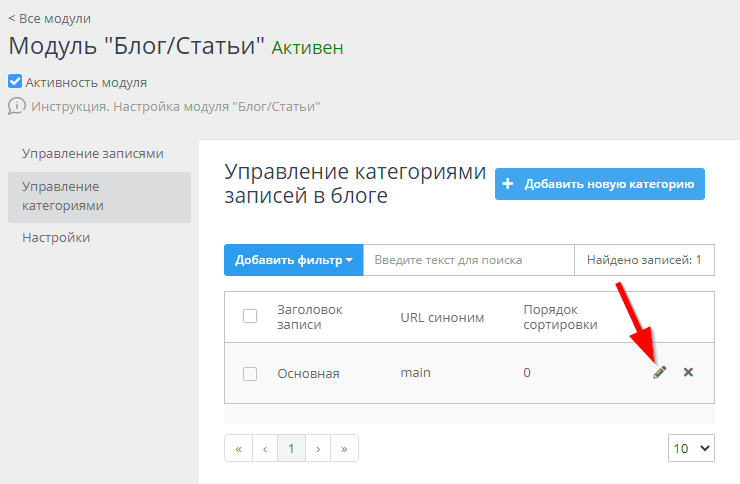Image resolution: width=740 pixels, height=484 pixels.
Task: Select all rows via header checkbox
Action: (x=250, y=316)
